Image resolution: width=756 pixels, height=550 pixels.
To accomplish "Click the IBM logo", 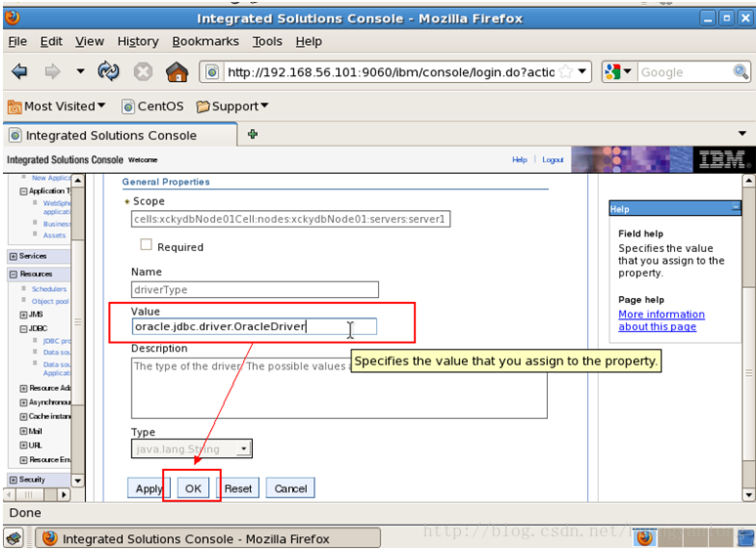I will coord(724,159).
